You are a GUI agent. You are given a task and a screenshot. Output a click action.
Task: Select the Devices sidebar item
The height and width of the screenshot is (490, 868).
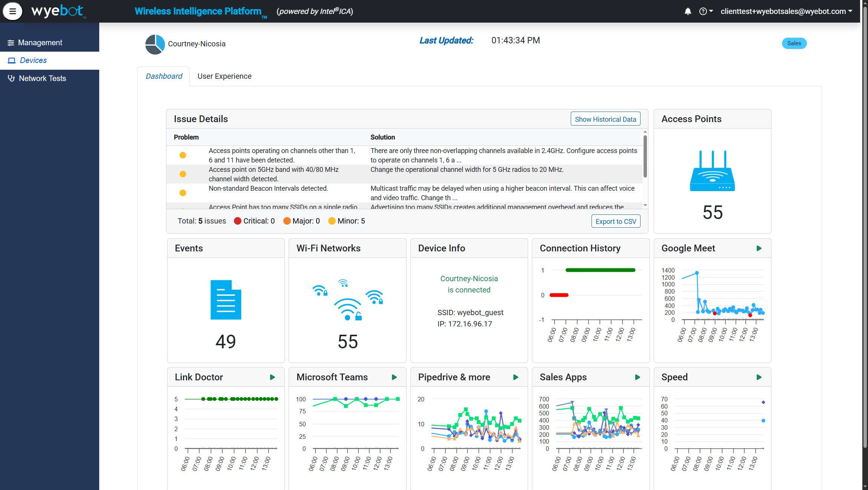coord(33,60)
